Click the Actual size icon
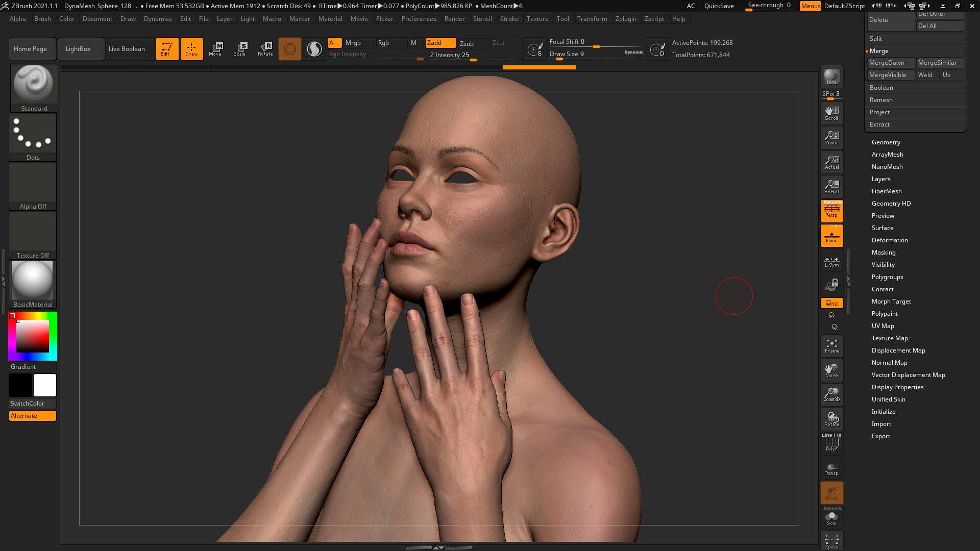Screen dimensions: 980x551 pyautogui.click(x=831, y=162)
